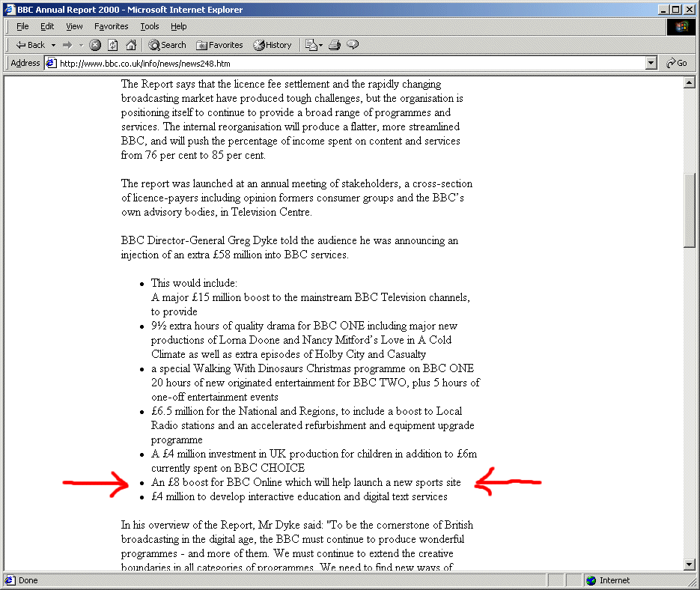This screenshot has height=590, width=700.
Task: Open the Discuss speech bubble icon
Action: (353, 45)
